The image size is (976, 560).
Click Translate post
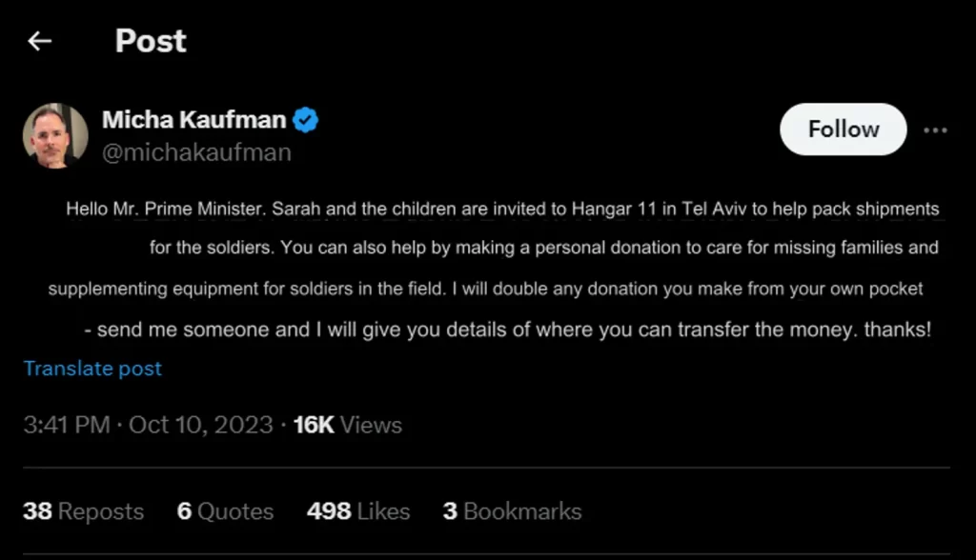(92, 369)
